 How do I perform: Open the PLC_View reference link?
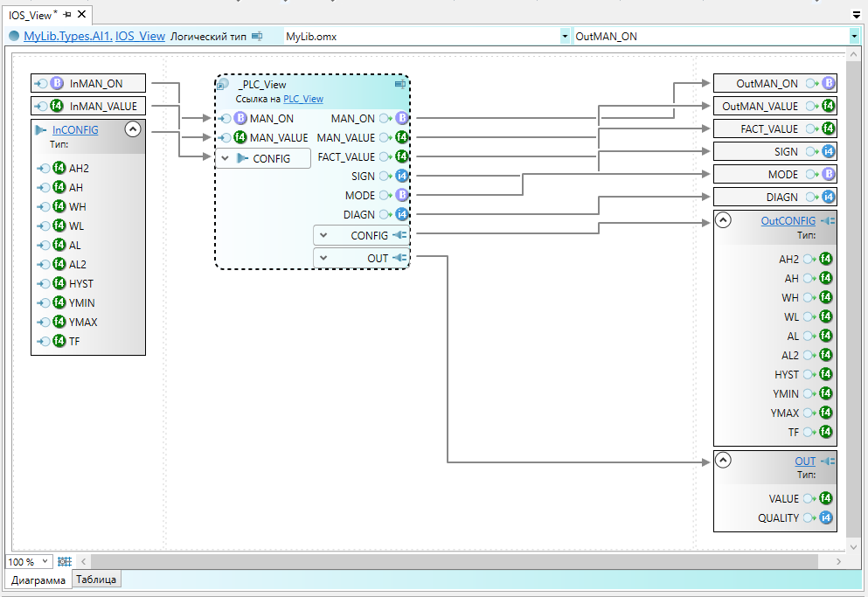(x=302, y=100)
